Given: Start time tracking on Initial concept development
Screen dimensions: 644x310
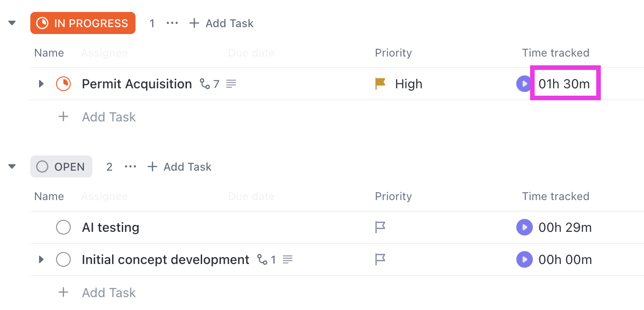Looking at the screenshot, I should [524, 259].
